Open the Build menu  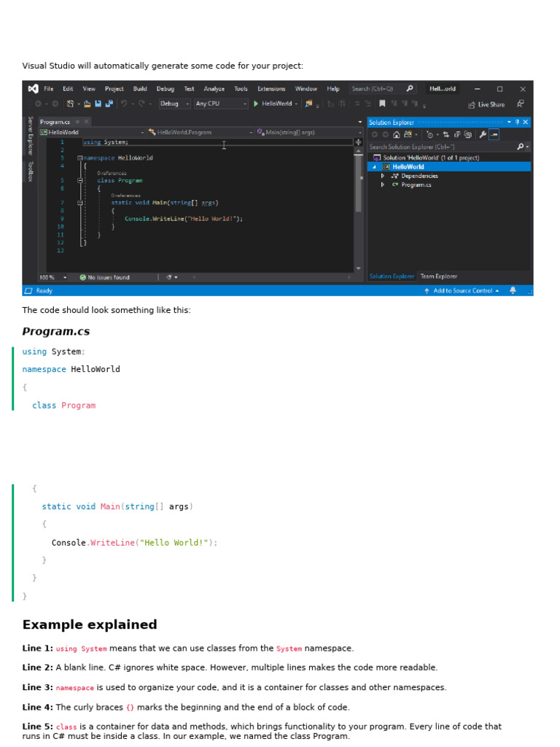[x=140, y=88]
